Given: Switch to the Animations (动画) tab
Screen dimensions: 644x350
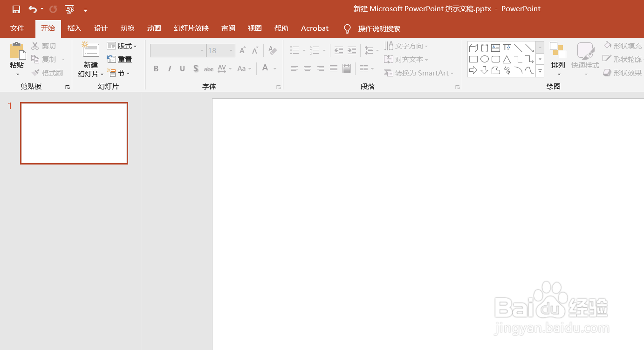Looking at the screenshot, I should click(x=154, y=28).
